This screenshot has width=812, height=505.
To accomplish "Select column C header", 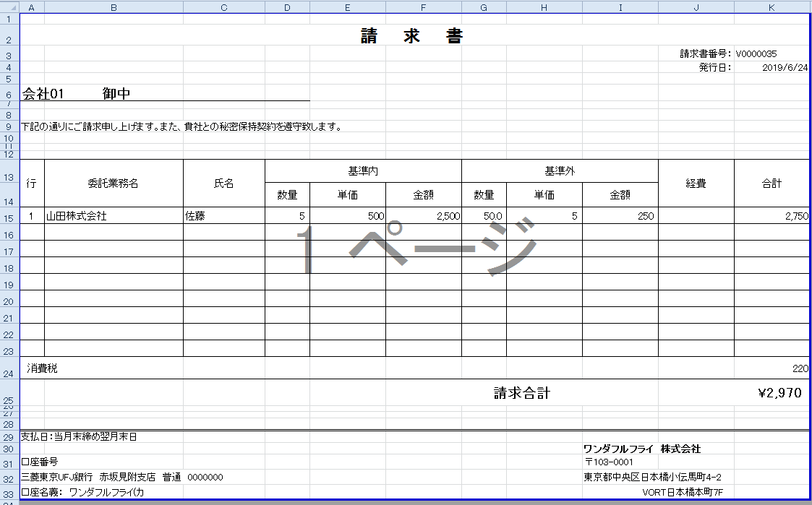I will click(x=224, y=7).
